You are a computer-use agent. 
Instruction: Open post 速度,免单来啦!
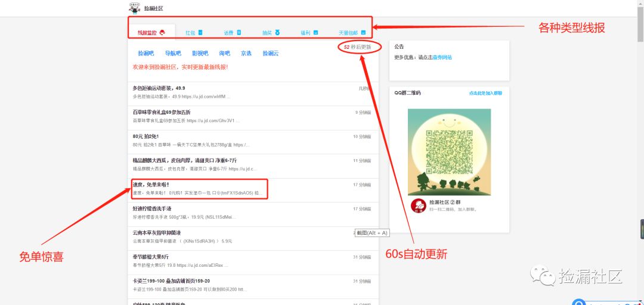click(x=151, y=185)
